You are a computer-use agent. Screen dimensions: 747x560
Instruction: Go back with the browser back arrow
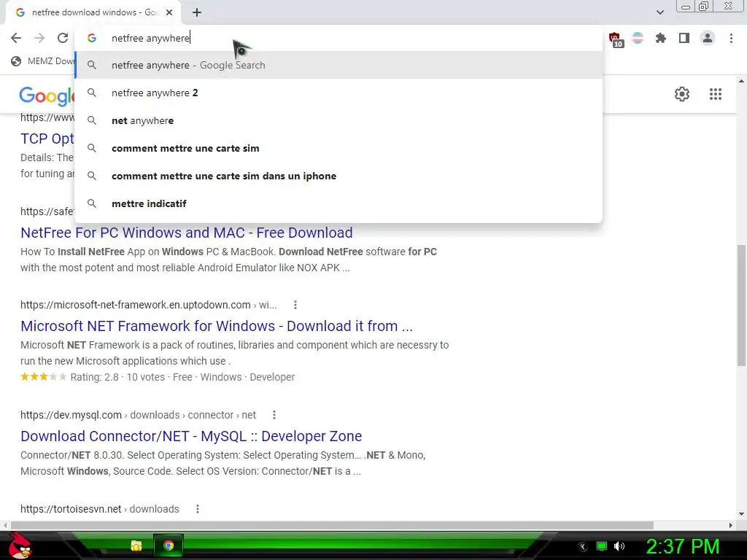point(16,38)
